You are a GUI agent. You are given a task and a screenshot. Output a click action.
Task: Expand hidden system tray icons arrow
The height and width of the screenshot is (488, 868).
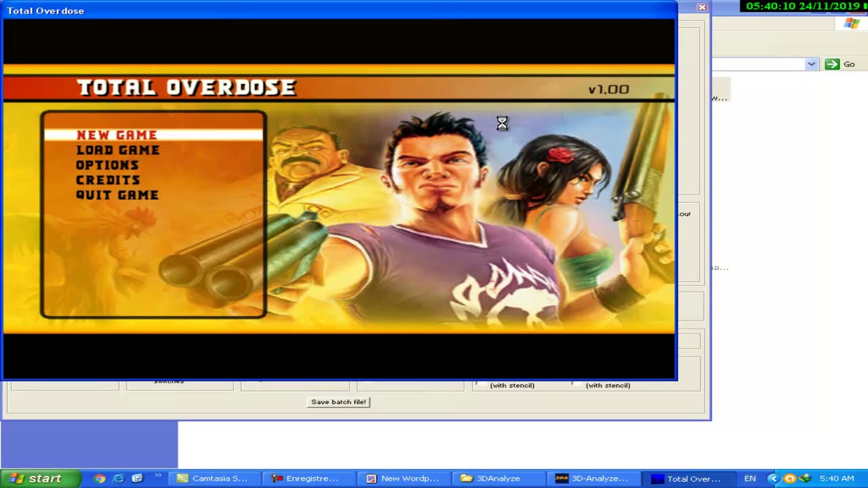click(773, 479)
